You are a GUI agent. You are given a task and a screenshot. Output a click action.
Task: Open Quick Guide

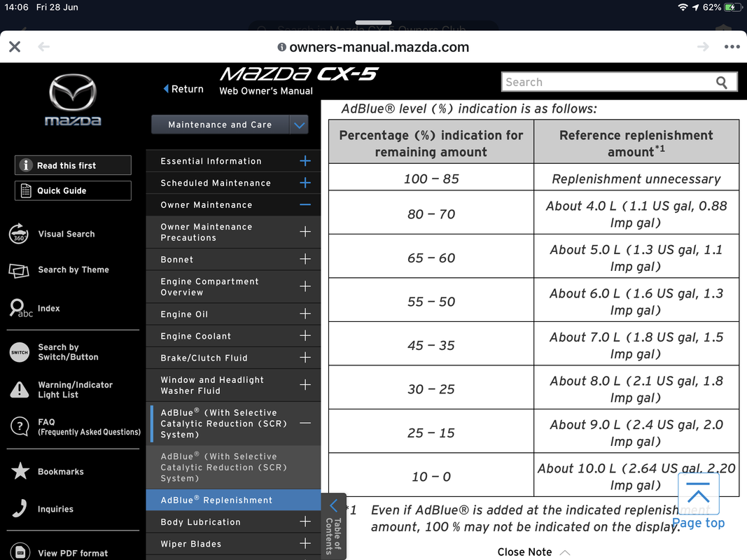point(73,190)
